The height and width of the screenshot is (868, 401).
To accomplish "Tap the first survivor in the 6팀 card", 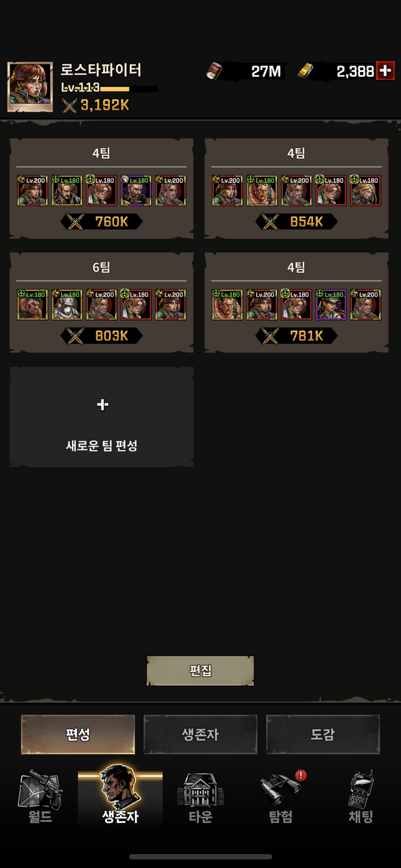I will click(x=32, y=304).
